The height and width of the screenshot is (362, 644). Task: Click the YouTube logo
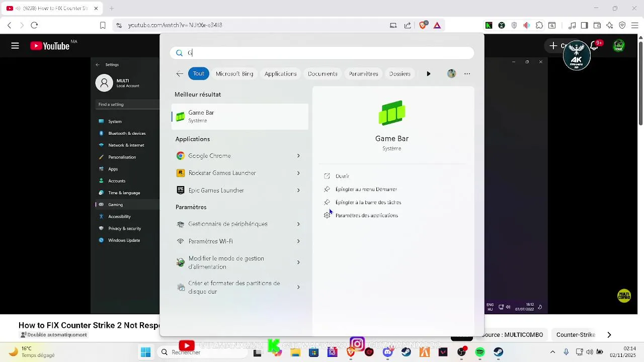(50, 46)
